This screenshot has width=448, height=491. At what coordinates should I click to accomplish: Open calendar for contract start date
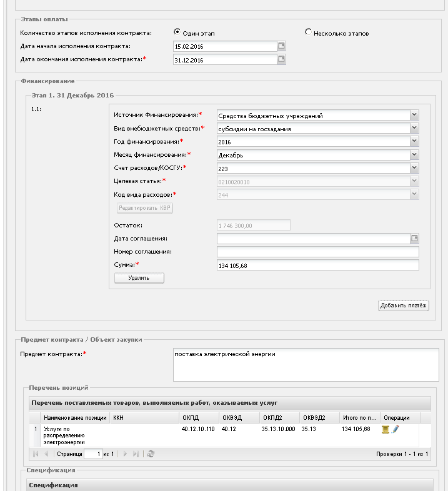point(281,46)
